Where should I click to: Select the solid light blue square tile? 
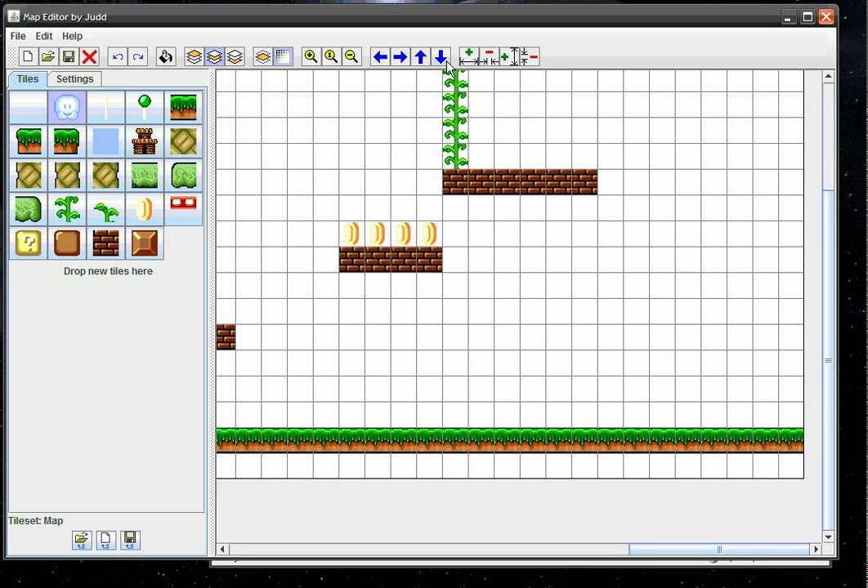coord(105,141)
